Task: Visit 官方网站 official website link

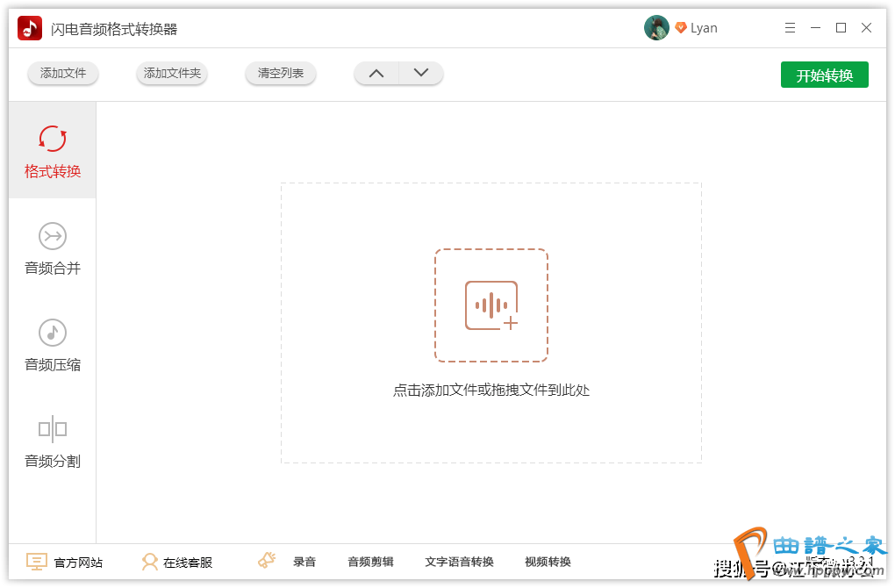Action: 65,563
